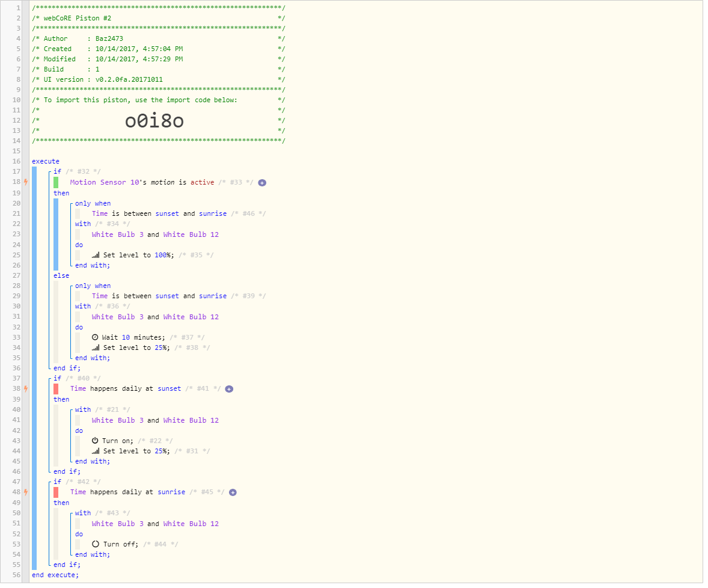Viewport: 708px width, 588px height.
Task: Click 'with' statement labeled #34
Action: pos(84,225)
